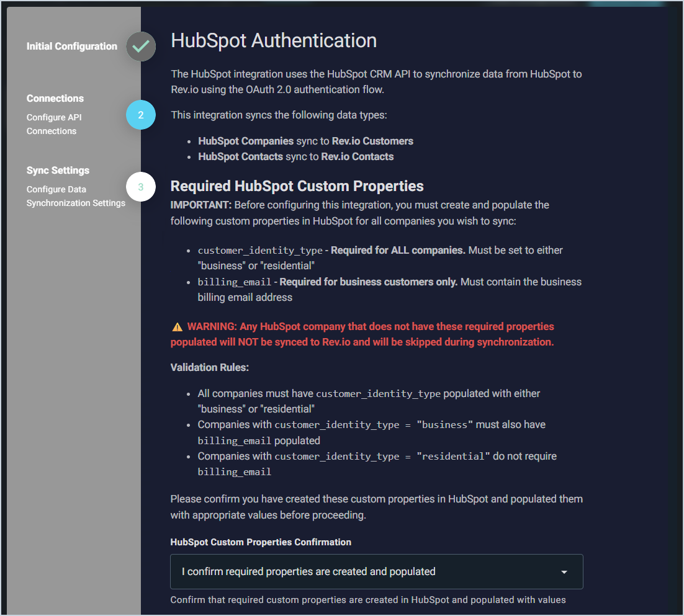684x616 pixels.
Task: Click the dropdown arrow in the confirmation field
Action: tap(564, 572)
